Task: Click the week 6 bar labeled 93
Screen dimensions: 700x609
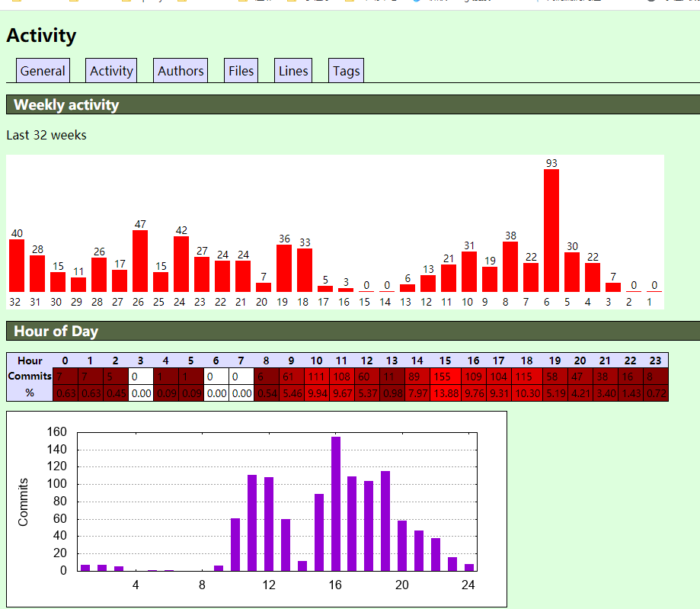Action: pyautogui.click(x=551, y=230)
